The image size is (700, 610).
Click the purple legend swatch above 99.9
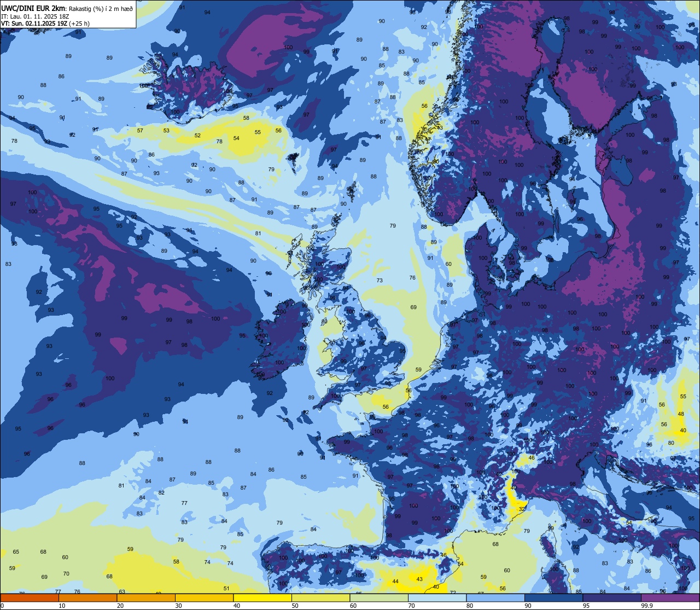pyautogui.click(x=670, y=597)
